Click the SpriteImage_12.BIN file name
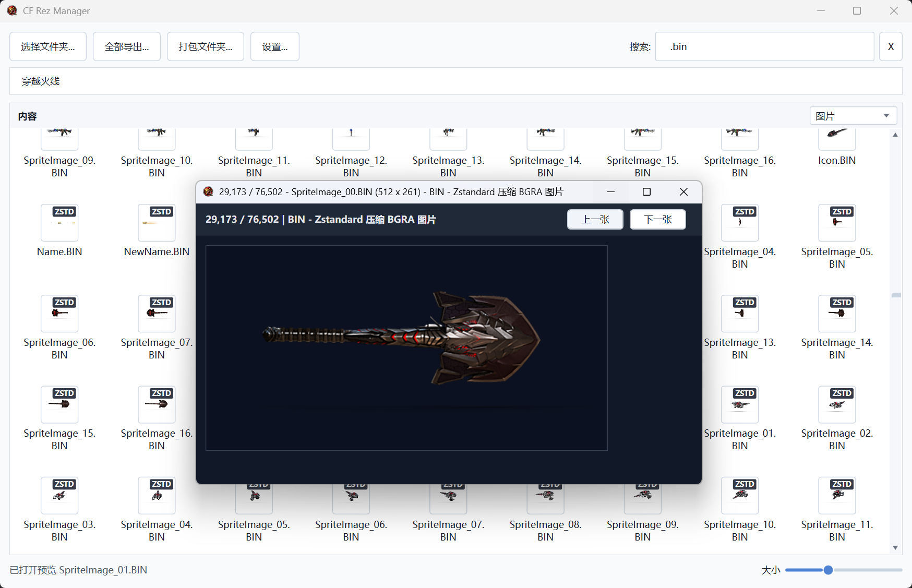The width and height of the screenshot is (912, 588). click(351, 166)
